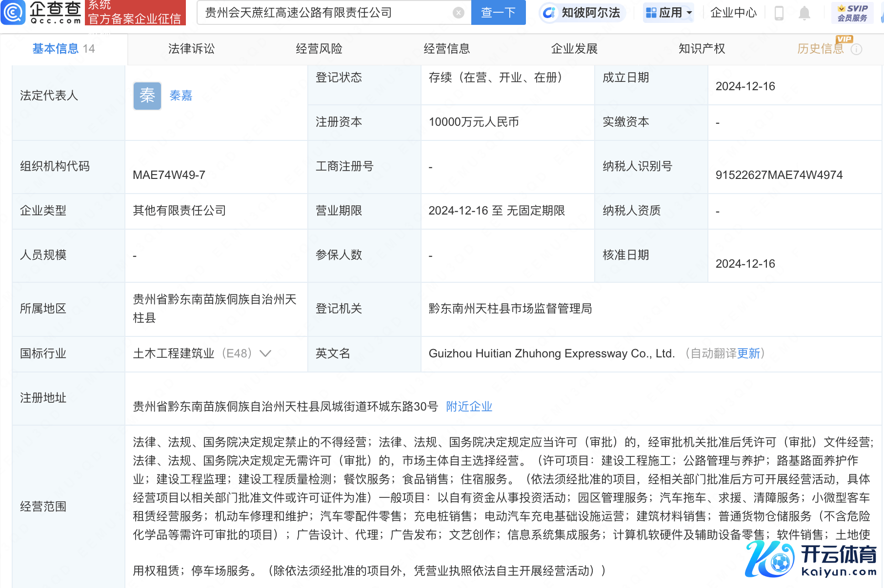Screen dimensions: 884x588
Task: Open 企业中心 link
Action: (x=733, y=13)
